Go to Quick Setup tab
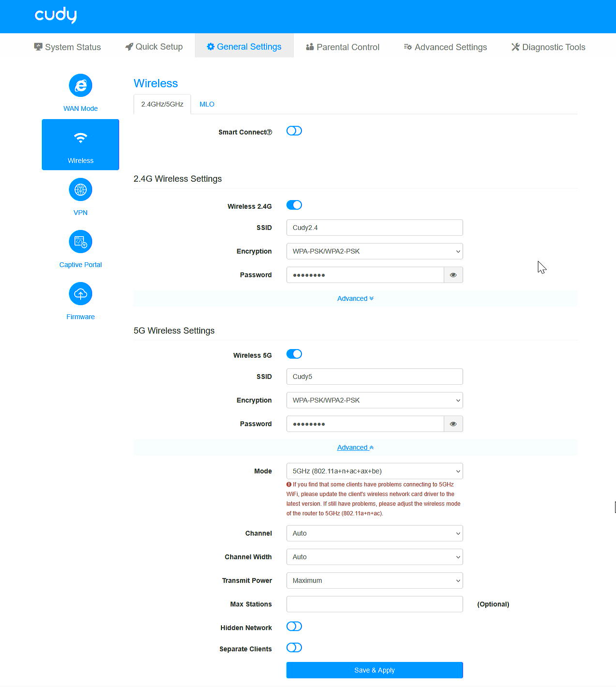616x687 pixels. [154, 47]
